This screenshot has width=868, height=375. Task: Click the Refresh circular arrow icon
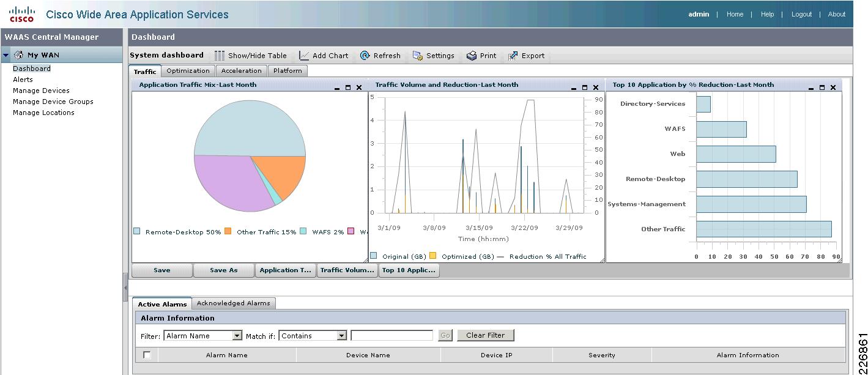(365, 56)
